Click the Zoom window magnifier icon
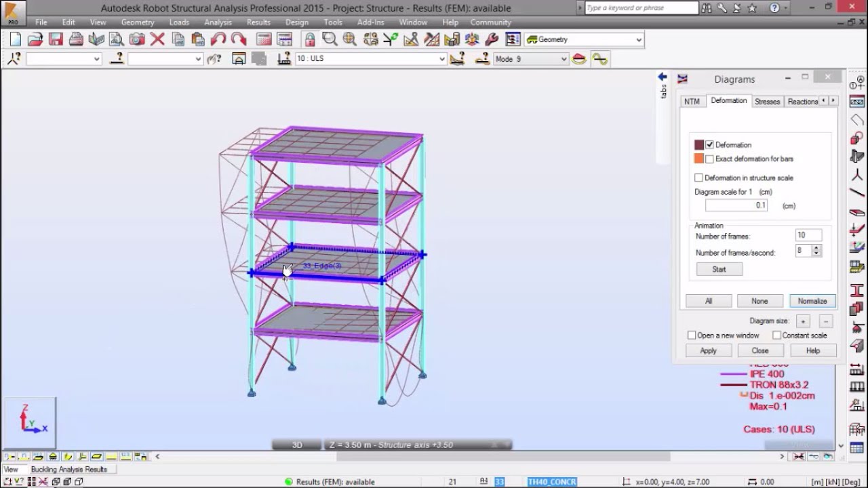 (x=330, y=39)
